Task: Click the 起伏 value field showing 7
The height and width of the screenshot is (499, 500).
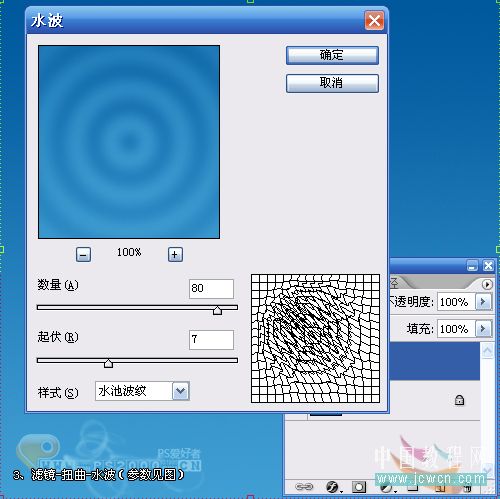Action: (x=211, y=340)
